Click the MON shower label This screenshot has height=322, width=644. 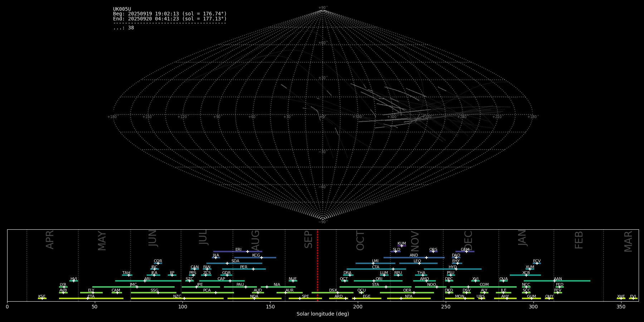pyautogui.click(x=460, y=297)
